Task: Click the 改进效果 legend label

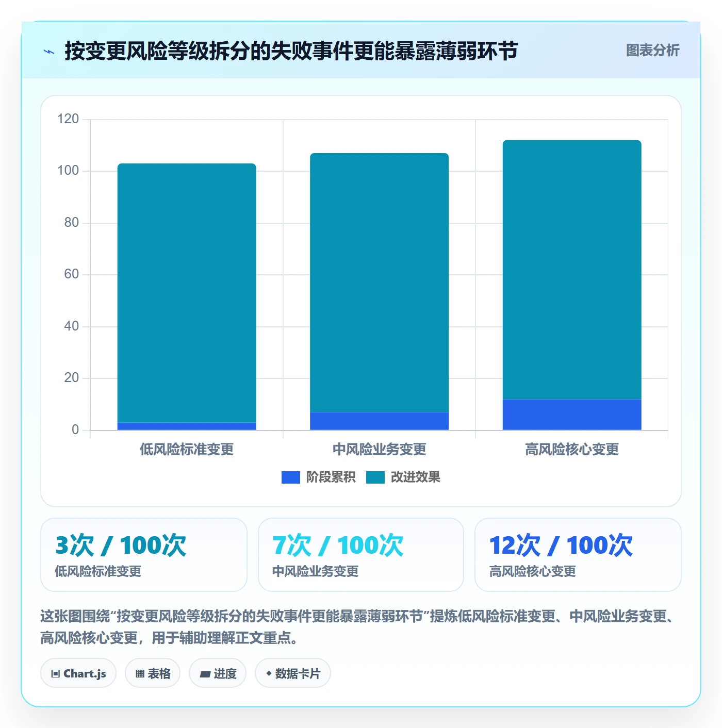Action: [x=415, y=477]
